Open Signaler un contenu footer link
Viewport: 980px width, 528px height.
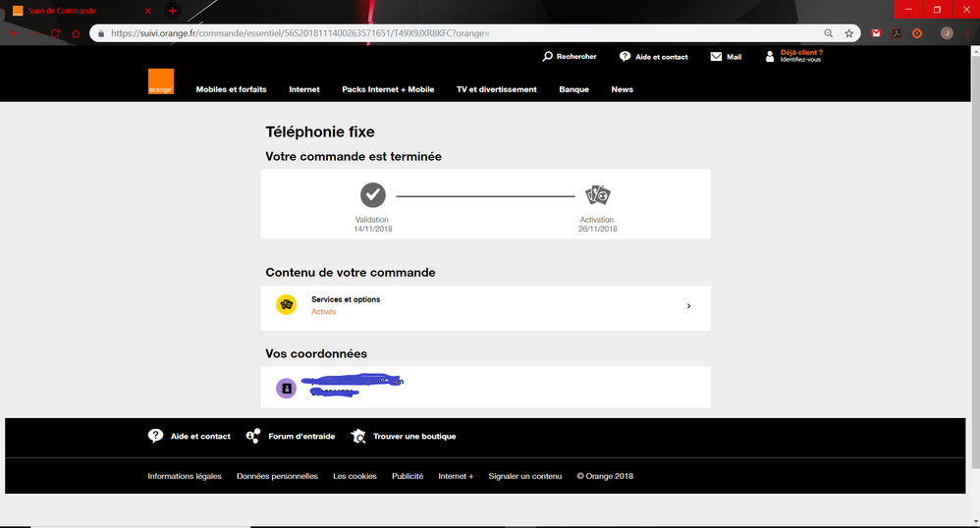click(525, 476)
